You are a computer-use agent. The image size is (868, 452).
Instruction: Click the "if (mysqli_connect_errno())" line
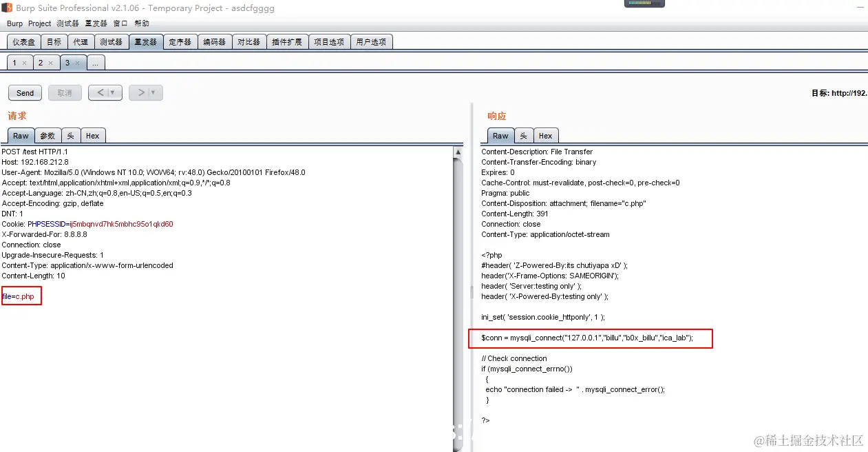(x=527, y=369)
